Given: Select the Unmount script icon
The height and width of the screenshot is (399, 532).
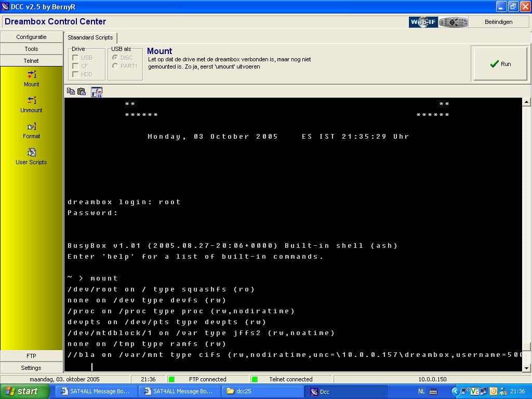Looking at the screenshot, I should click(32, 100).
